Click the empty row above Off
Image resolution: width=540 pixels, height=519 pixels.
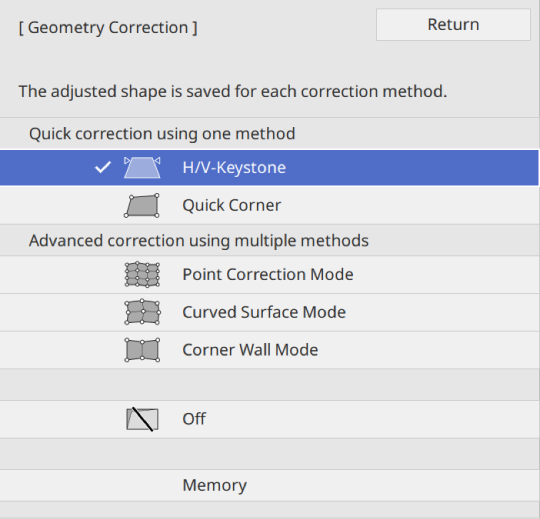coord(269,384)
